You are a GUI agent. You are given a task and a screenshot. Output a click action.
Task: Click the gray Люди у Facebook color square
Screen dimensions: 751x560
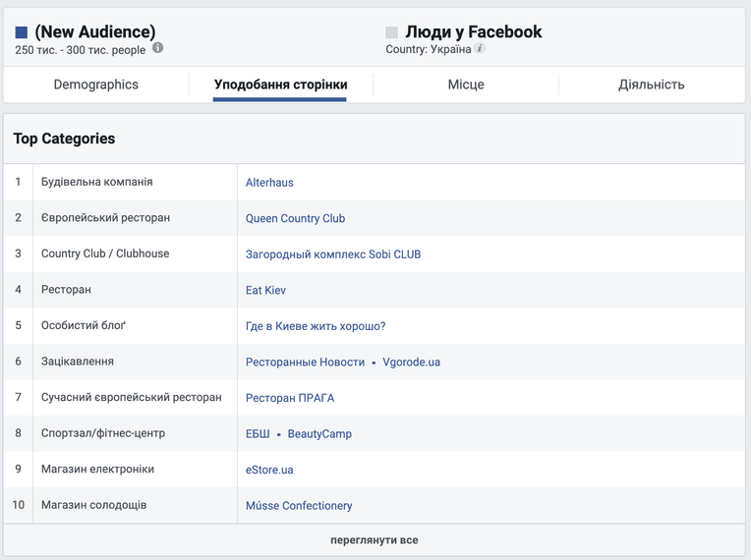392,32
